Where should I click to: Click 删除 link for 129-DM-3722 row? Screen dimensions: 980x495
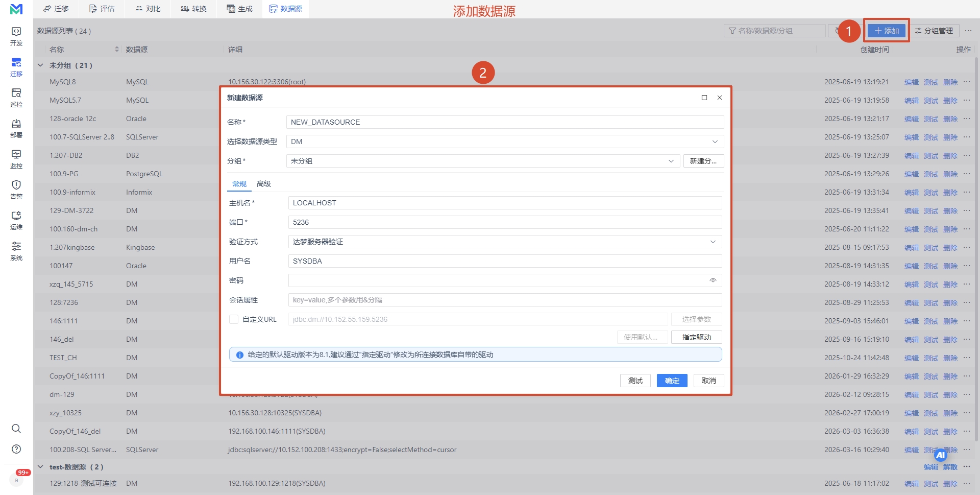pos(950,211)
